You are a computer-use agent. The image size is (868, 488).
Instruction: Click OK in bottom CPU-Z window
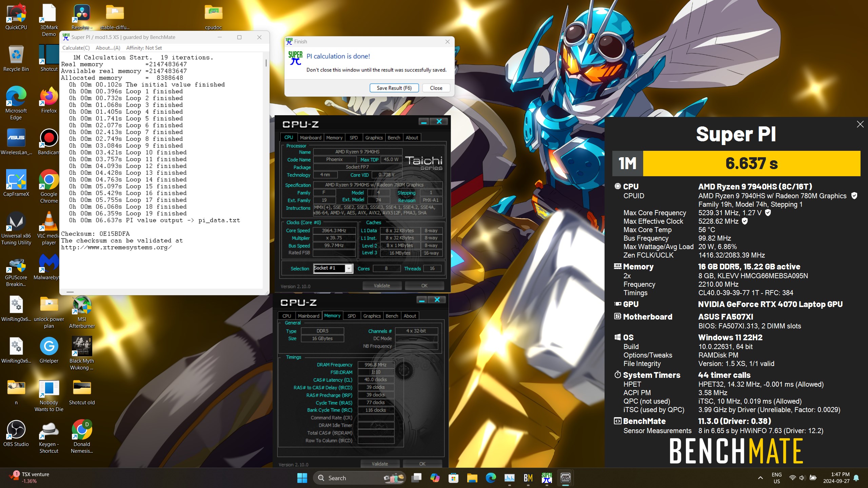click(x=422, y=464)
